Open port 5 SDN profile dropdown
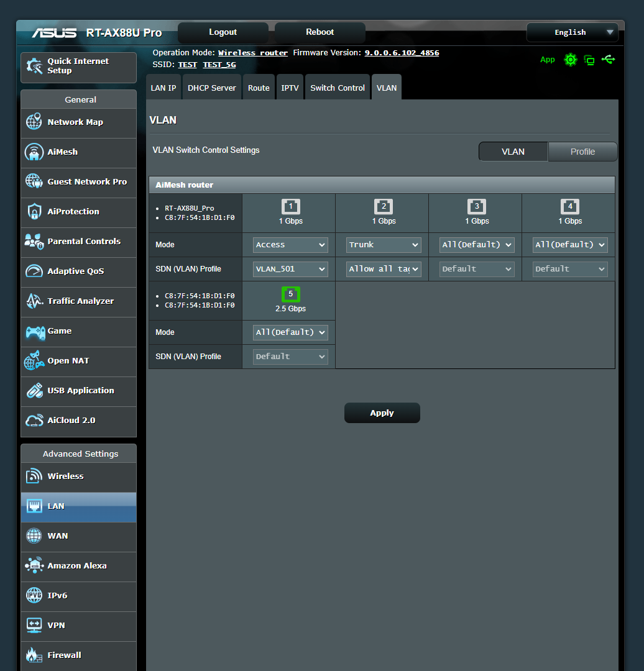Image resolution: width=644 pixels, height=671 pixels. 290,357
